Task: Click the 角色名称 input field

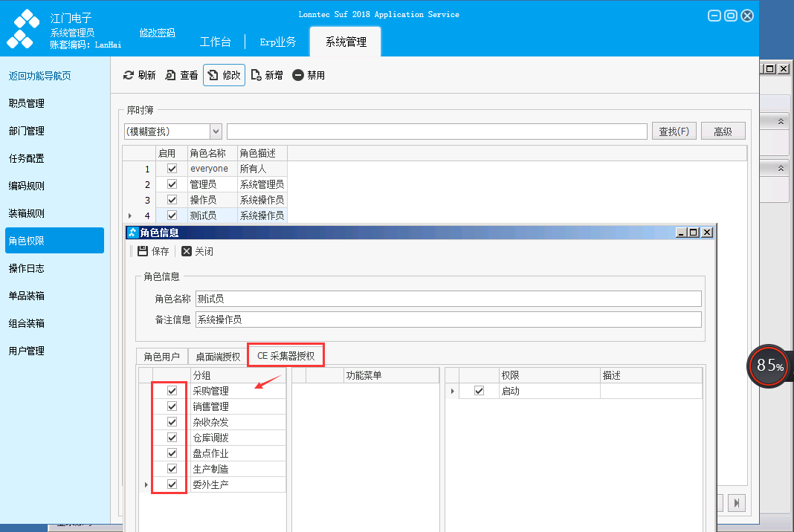Action: click(x=448, y=299)
